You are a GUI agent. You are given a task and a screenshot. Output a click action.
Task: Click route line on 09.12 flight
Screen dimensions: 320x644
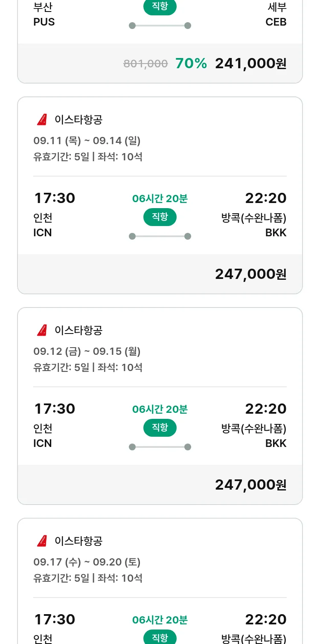click(160, 447)
